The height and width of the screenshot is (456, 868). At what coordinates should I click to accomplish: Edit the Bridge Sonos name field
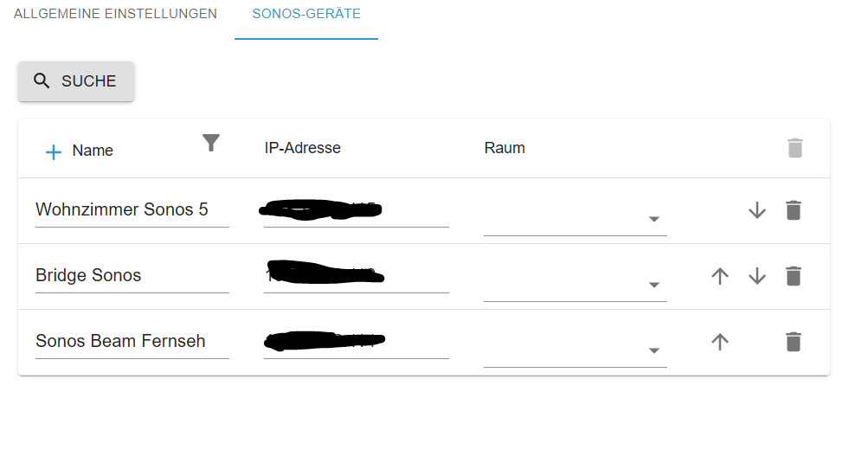[x=132, y=276]
